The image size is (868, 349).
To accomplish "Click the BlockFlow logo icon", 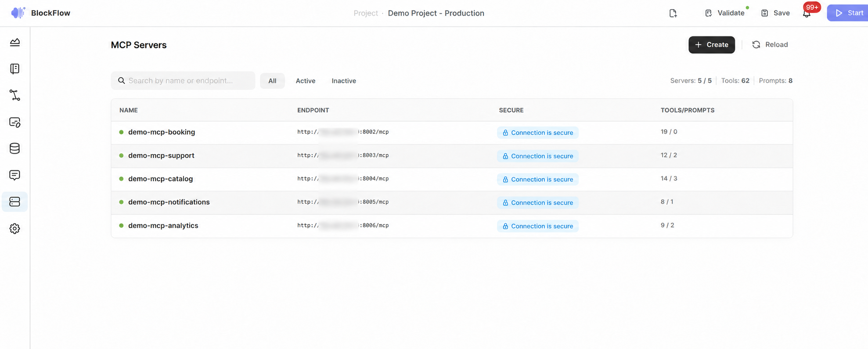I will point(18,13).
